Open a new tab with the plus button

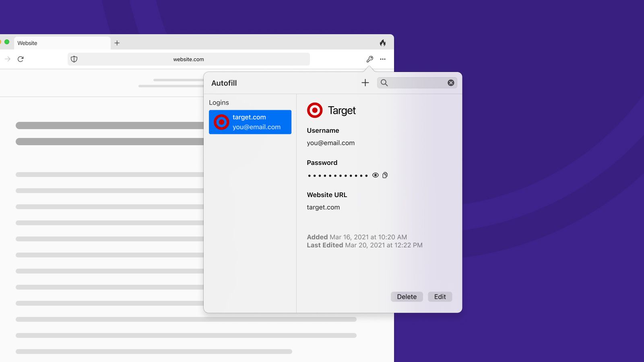[117, 43]
